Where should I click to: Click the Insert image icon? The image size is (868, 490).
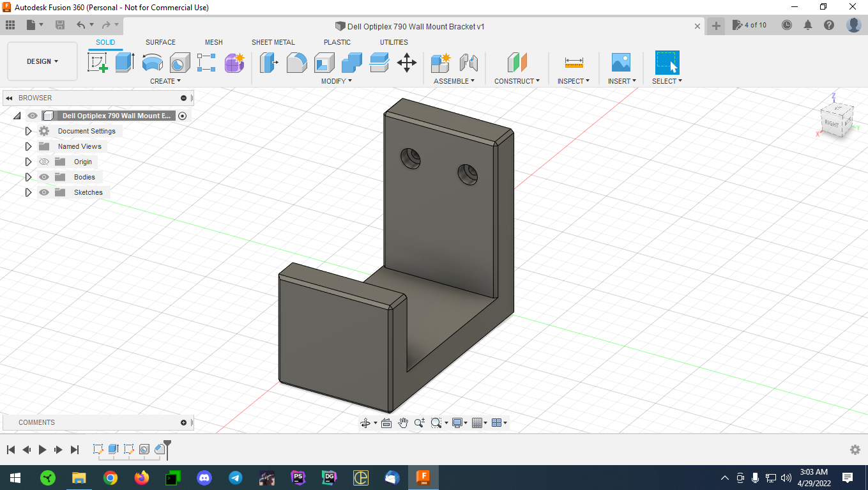[x=621, y=62]
